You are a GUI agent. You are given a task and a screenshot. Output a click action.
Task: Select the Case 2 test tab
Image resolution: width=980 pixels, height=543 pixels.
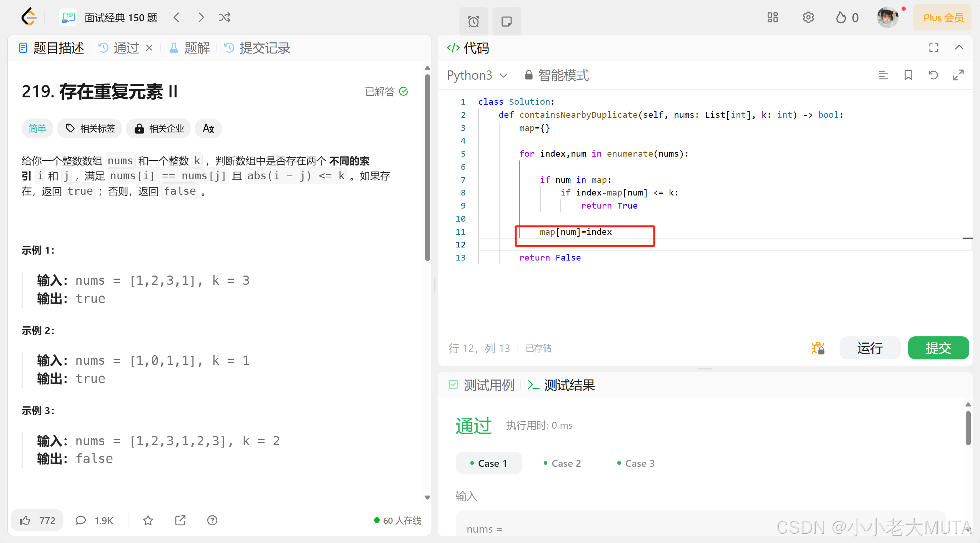point(562,463)
